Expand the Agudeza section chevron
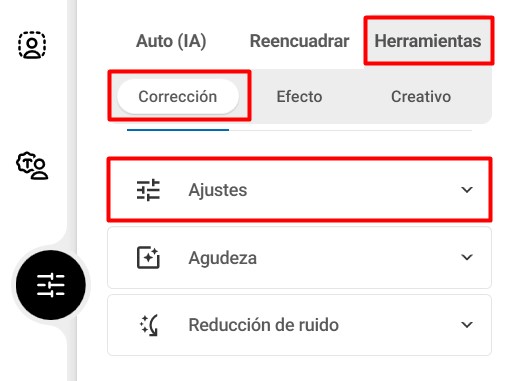The height and width of the screenshot is (381, 505). pyautogui.click(x=467, y=257)
